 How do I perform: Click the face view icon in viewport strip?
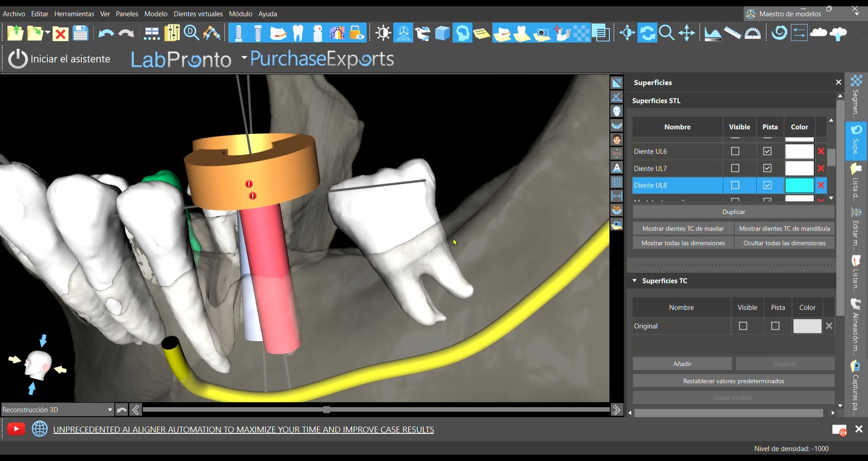pyautogui.click(x=617, y=140)
